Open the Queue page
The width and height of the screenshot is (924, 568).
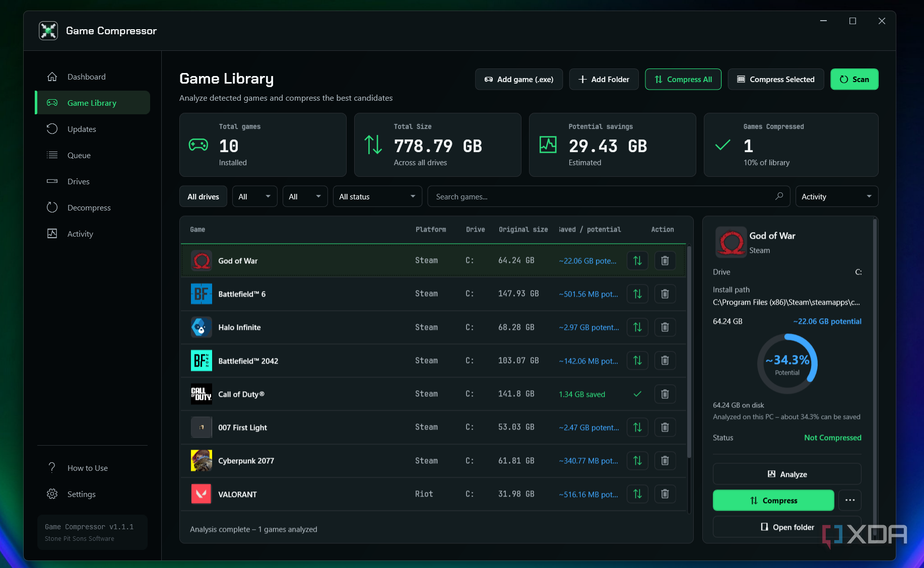pos(93,155)
